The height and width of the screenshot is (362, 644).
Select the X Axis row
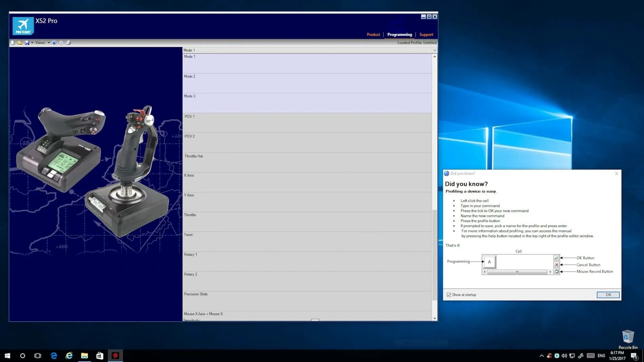click(x=307, y=182)
